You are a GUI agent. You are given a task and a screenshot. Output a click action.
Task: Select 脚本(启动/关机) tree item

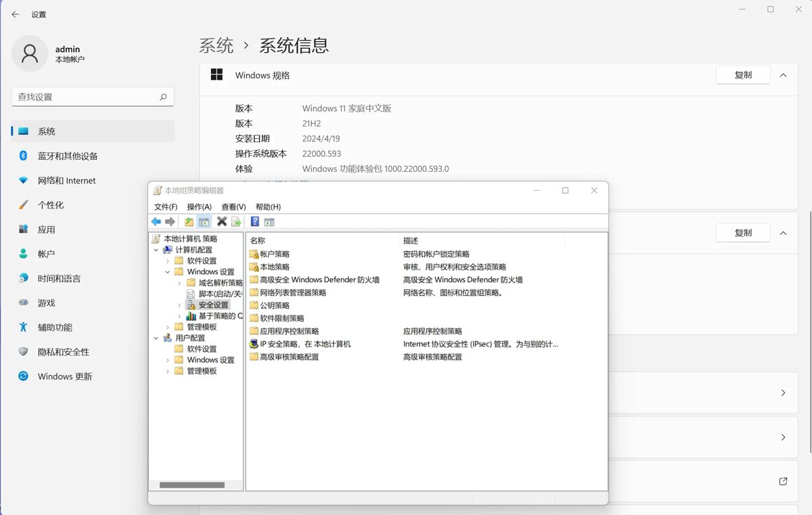[x=220, y=294]
